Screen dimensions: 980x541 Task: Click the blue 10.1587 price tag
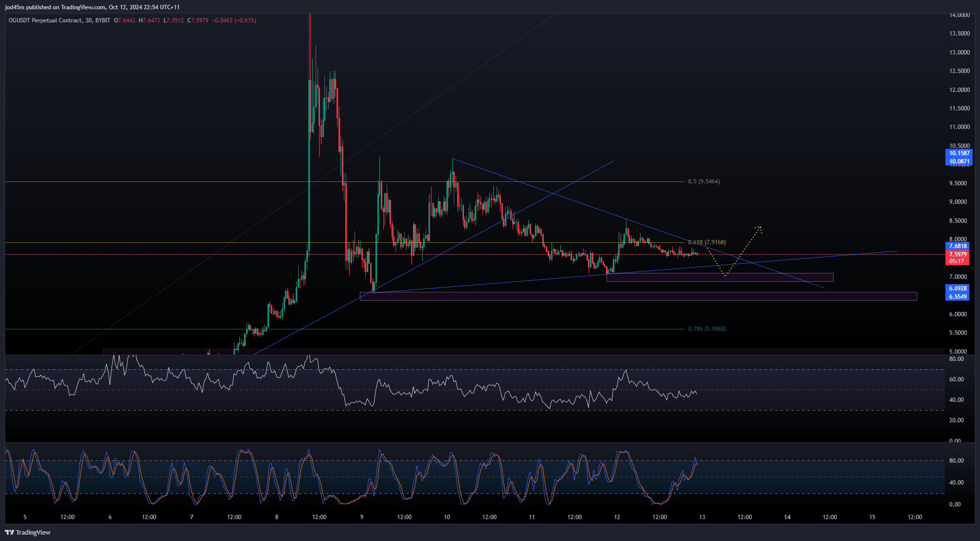pos(959,153)
